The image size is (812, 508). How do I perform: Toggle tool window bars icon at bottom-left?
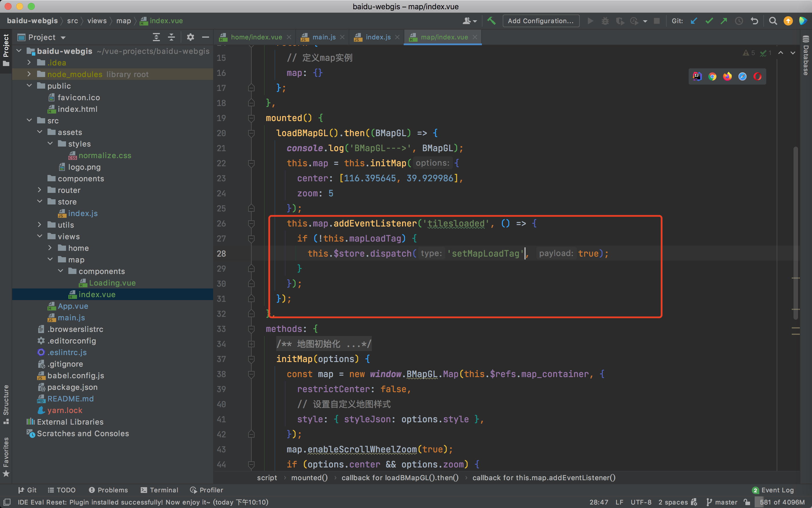pos(6,502)
